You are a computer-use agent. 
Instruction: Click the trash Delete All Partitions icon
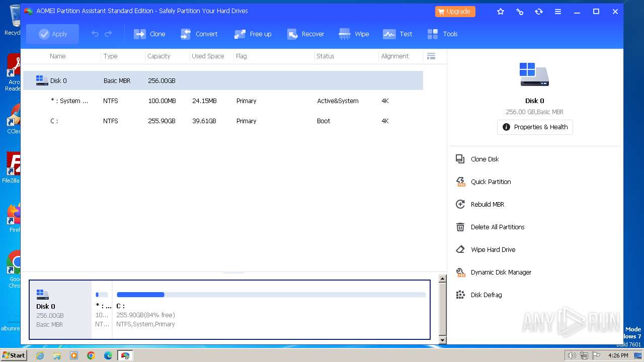[x=460, y=227]
